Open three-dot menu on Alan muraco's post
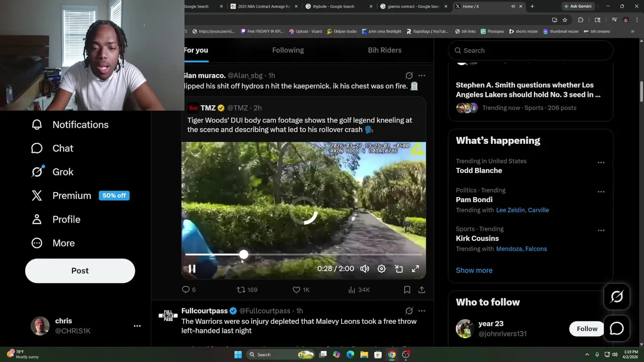This screenshot has height=362, width=644. tap(422, 75)
